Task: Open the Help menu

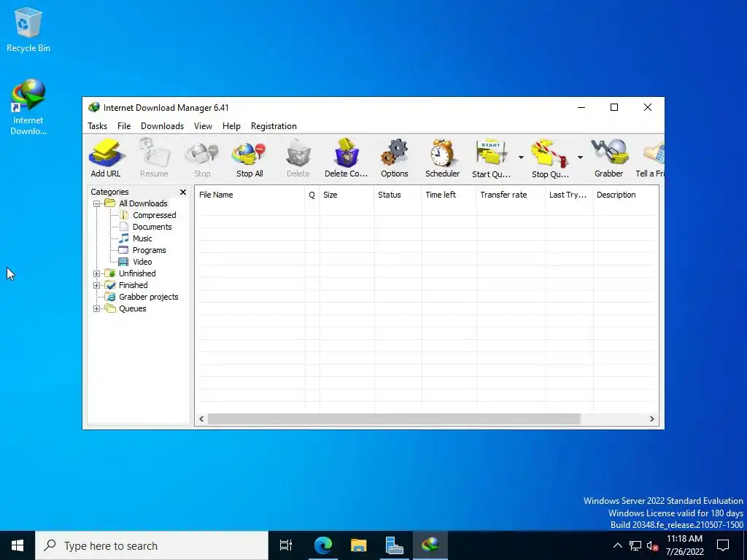Action: pos(231,126)
